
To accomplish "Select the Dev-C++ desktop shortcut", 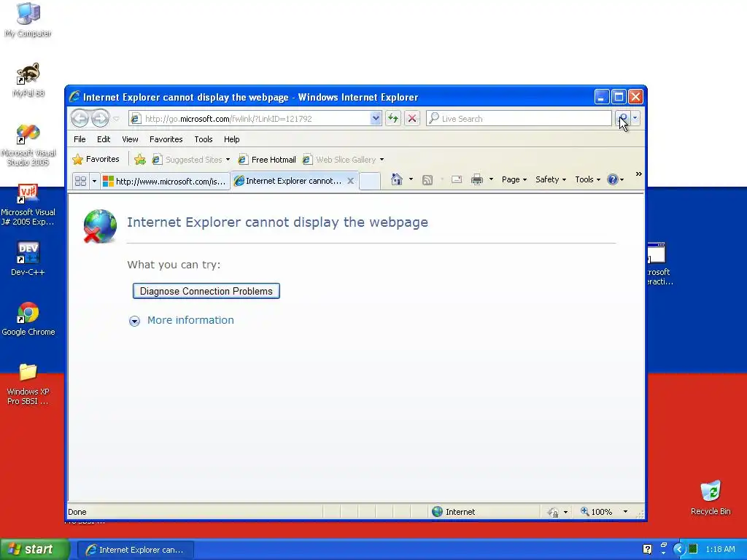I will click(x=28, y=259).
